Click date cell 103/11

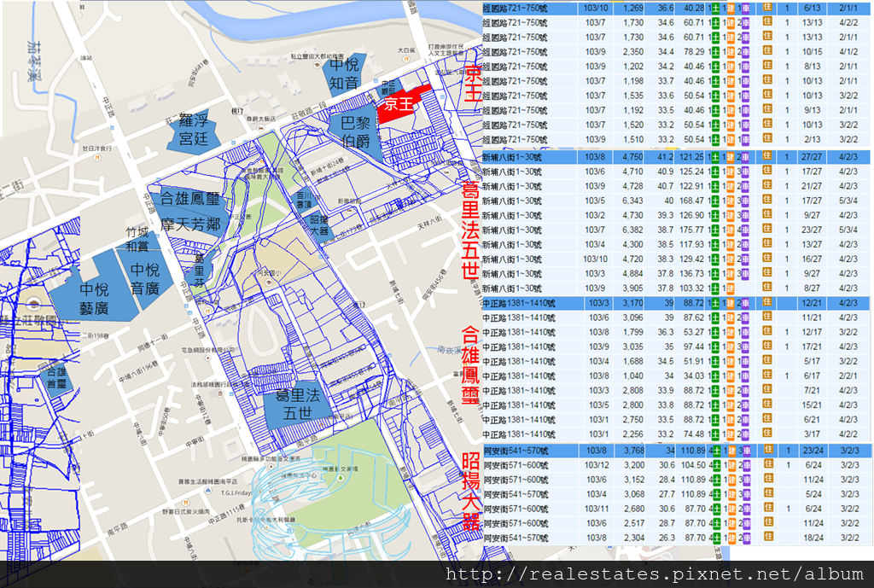tap(597, 509)
